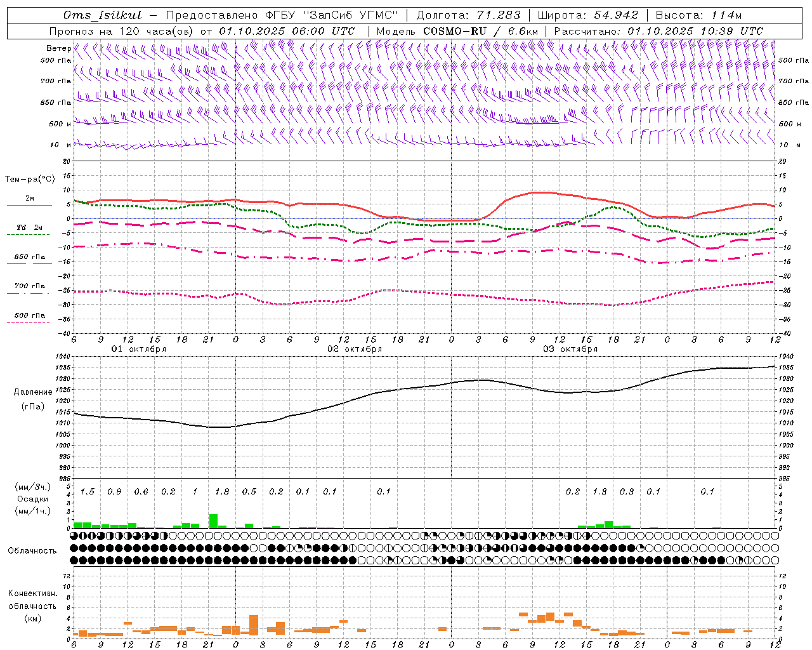Viewport: 812px width, 650px height.
Task: Select the "Долгота: 71.283" header value
Action: coord(468,15)
